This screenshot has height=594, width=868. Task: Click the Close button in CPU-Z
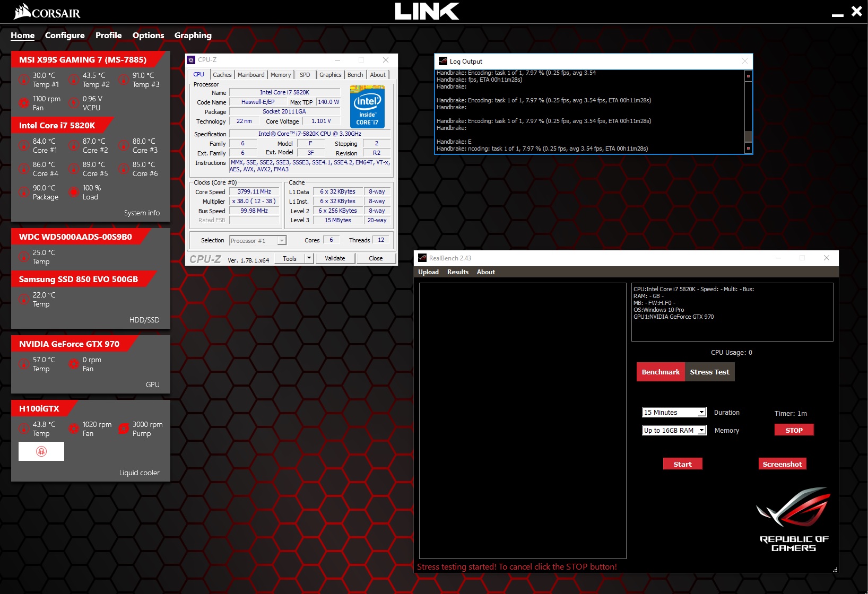[376, 258]
